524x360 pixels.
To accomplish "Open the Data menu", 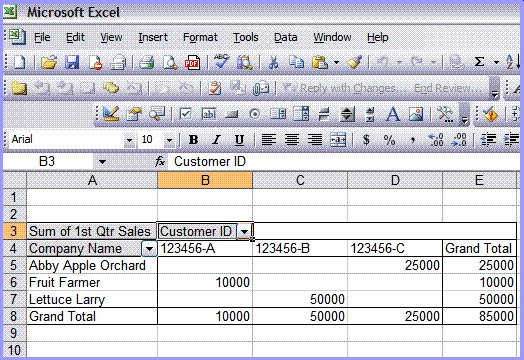I will tap(285, 37).
